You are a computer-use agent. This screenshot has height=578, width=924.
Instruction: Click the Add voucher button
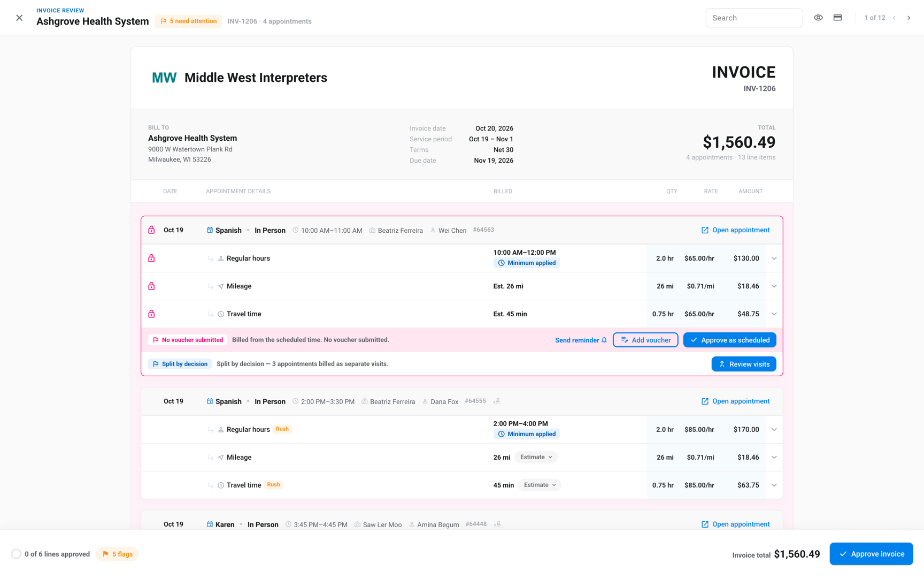click(645, 340)
